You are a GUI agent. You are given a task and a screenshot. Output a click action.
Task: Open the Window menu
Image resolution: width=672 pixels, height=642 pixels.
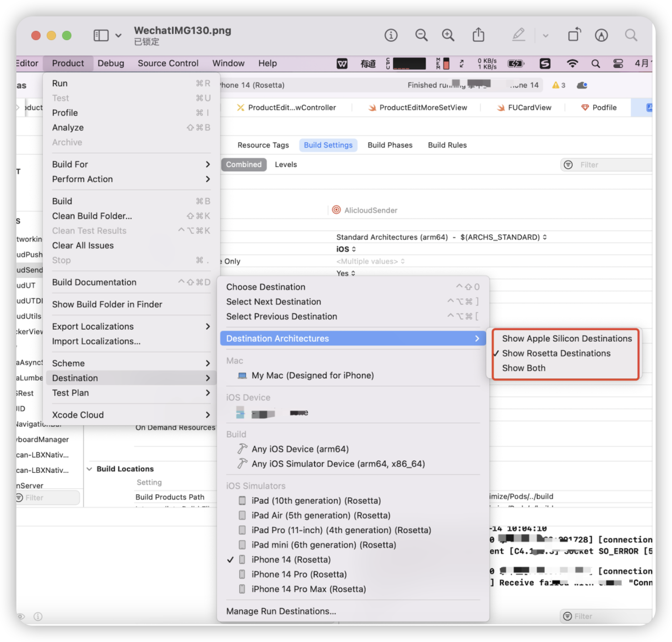click(x=228, y=63)
